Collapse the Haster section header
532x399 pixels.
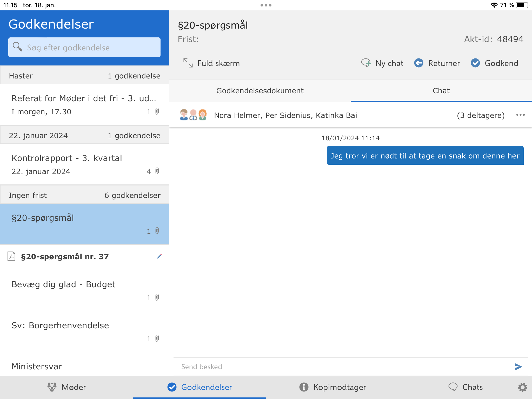(84, 76)
